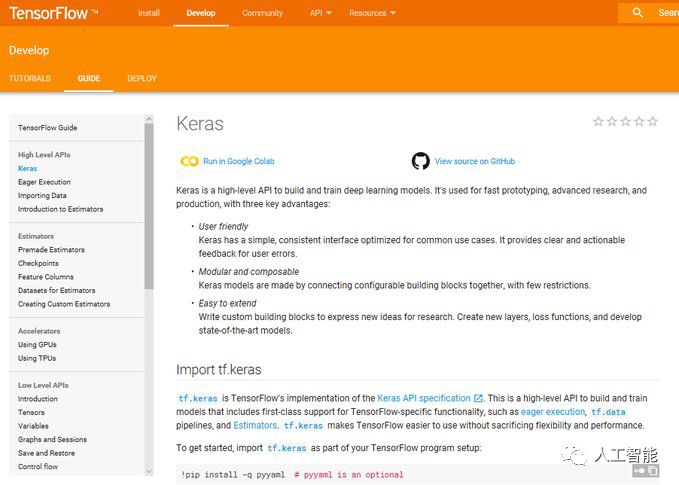Click the Google Colab logo icon

(x=189, y=161)
